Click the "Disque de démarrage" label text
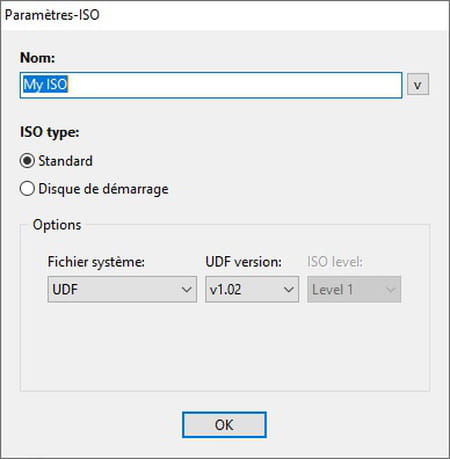The image size is (450, 459). (x=103, y=189)
